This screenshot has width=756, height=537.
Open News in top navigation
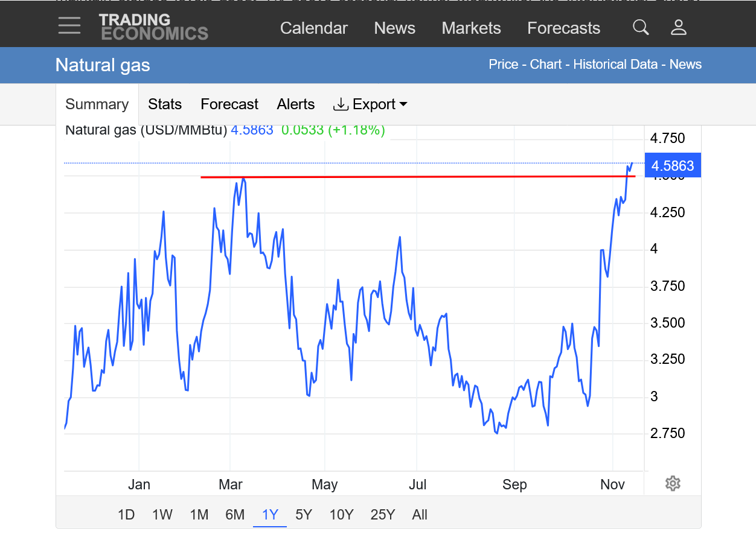click(394, 28)
